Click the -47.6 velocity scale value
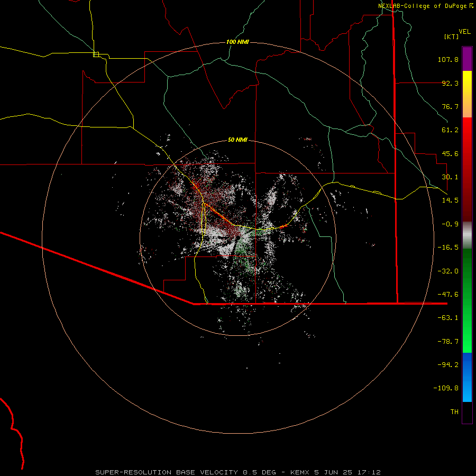This screenshot has width=476, height=476. tap(448, 295)
